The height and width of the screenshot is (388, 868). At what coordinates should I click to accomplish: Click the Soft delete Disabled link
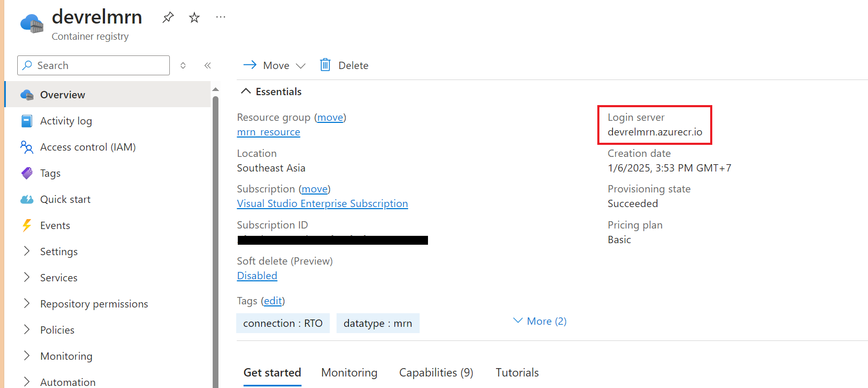click(257, 276)
